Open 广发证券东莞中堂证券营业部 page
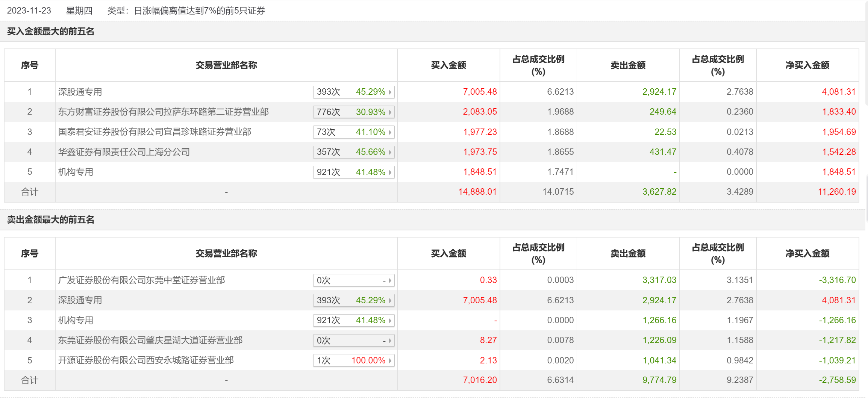This screenshot has height=398, width=868. tap(141, 280)
